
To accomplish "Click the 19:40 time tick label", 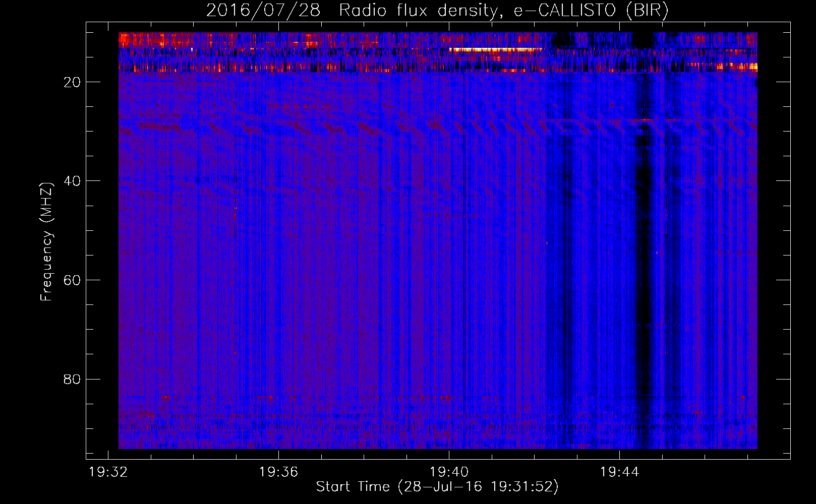I will coord(449,472).
